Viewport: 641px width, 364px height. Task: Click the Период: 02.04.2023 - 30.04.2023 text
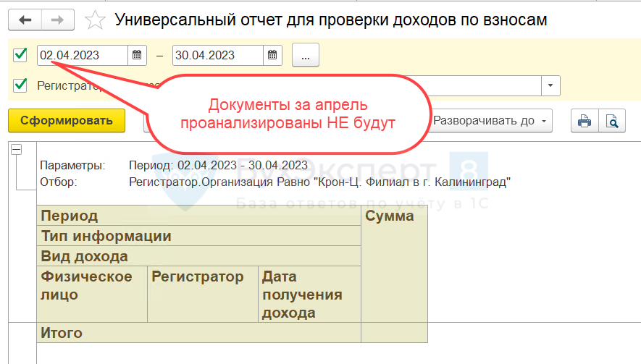218,166
